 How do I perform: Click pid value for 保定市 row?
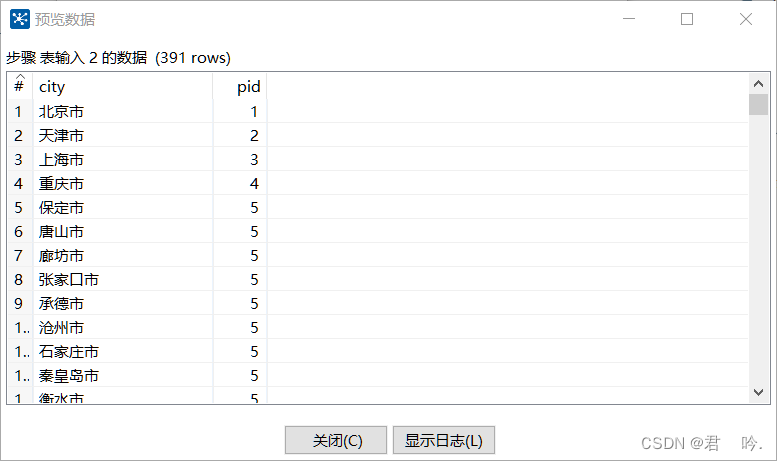(x=240, y=208)
